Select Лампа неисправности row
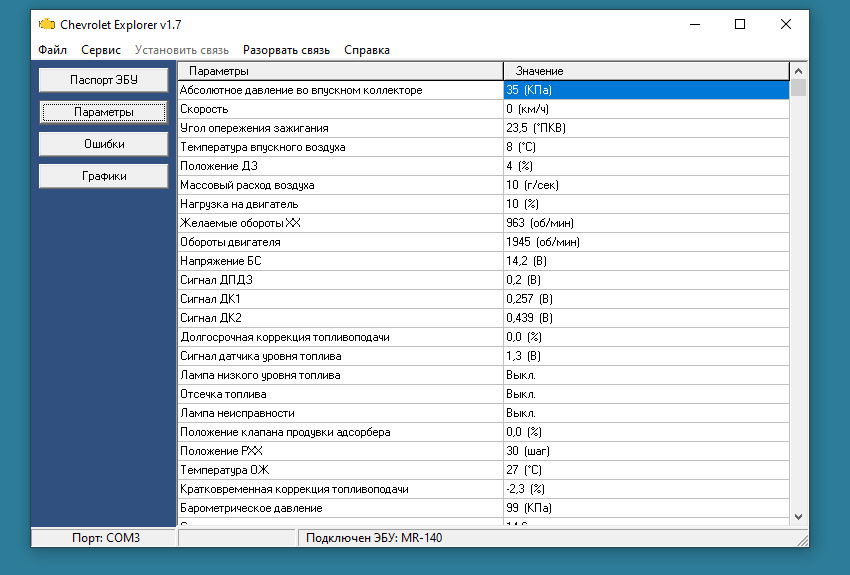The height and width of the screenshot is (575, 850). click(x=484, y=413)
